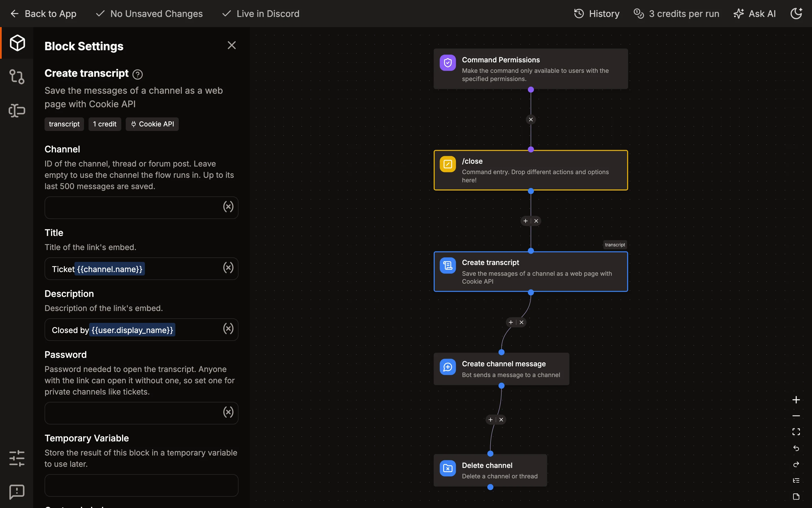Click the auto-layout tree icon

click(796, 480)
